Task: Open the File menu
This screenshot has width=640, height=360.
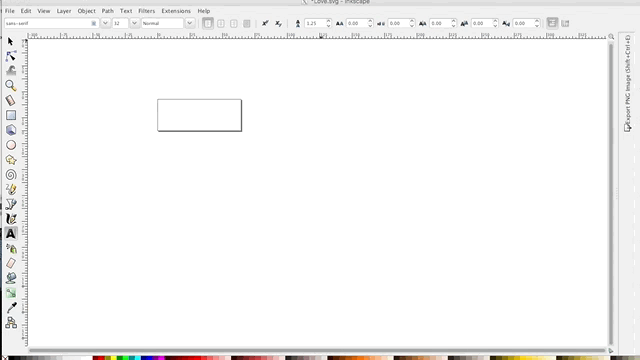Action: tap(9, 11)
